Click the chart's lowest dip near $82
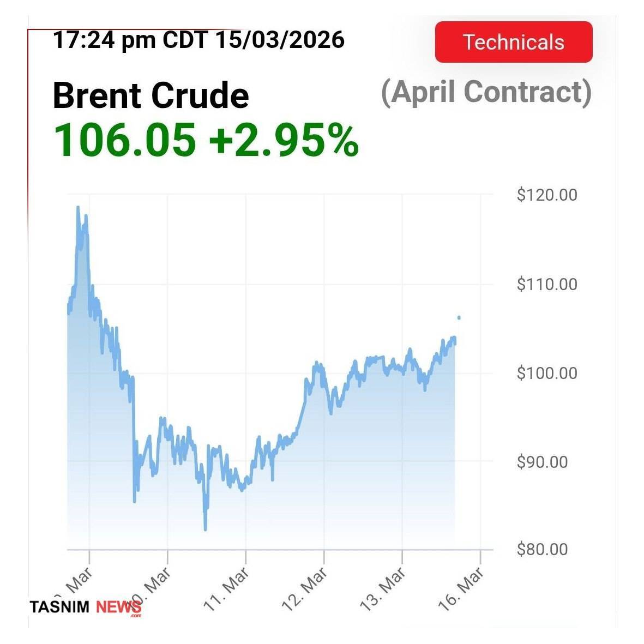 point(205,528)
